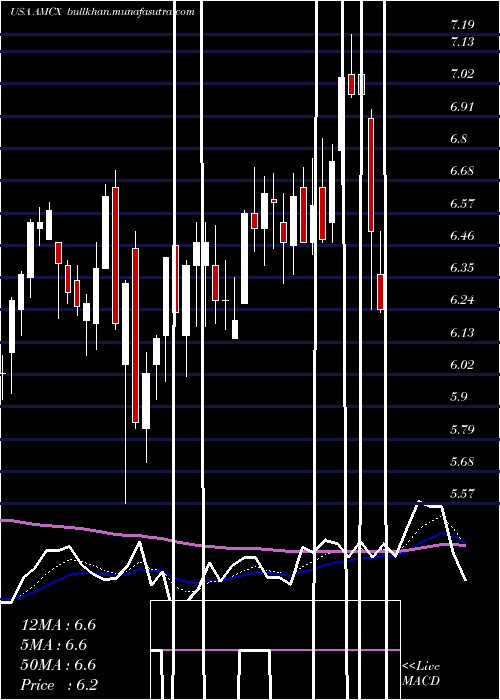Click the Price 6.2 readout

click(x=59, y=685)
